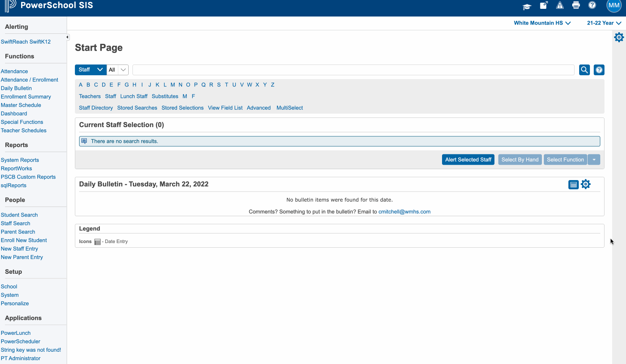626x364 pixels.
Task: Click the gear icon below the year selector
Action: coord(619,37)
